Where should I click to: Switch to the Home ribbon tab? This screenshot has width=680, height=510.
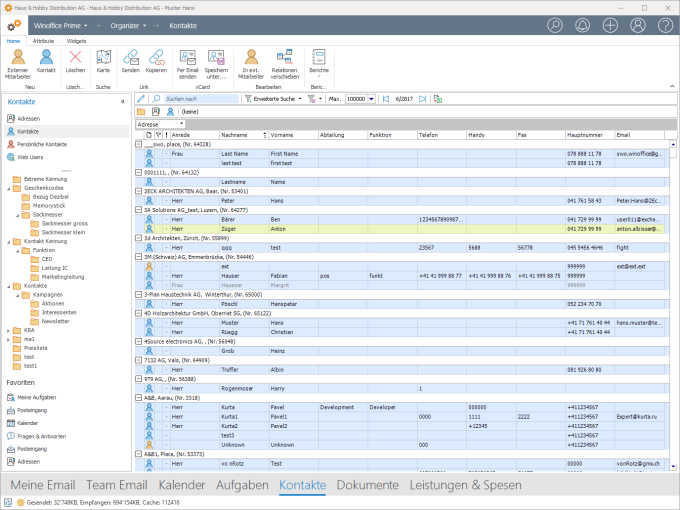pos(13,41)
